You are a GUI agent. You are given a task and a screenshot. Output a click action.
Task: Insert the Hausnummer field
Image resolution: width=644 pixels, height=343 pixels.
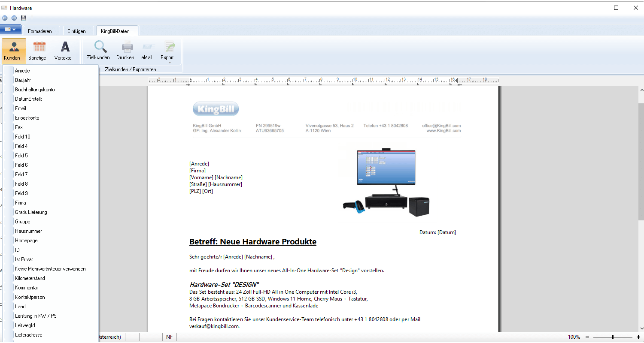pyautogui.click(x=51, y=231)
